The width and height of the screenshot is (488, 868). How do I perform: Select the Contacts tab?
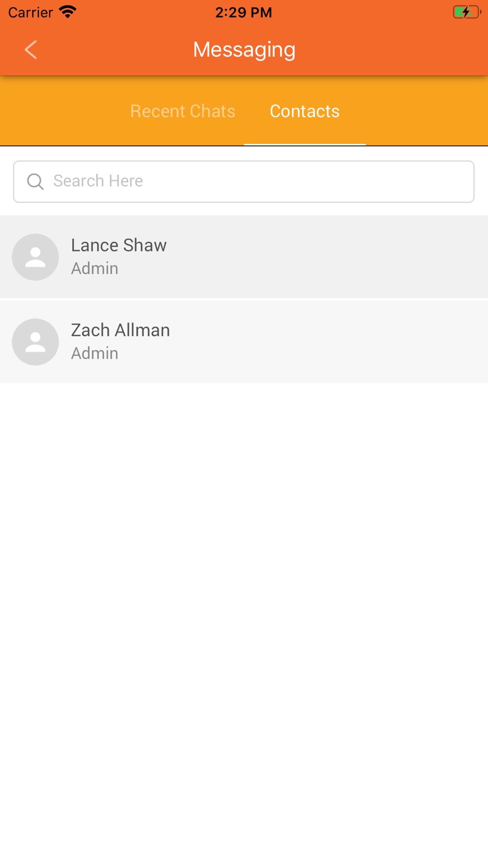[x=305, y=111]
